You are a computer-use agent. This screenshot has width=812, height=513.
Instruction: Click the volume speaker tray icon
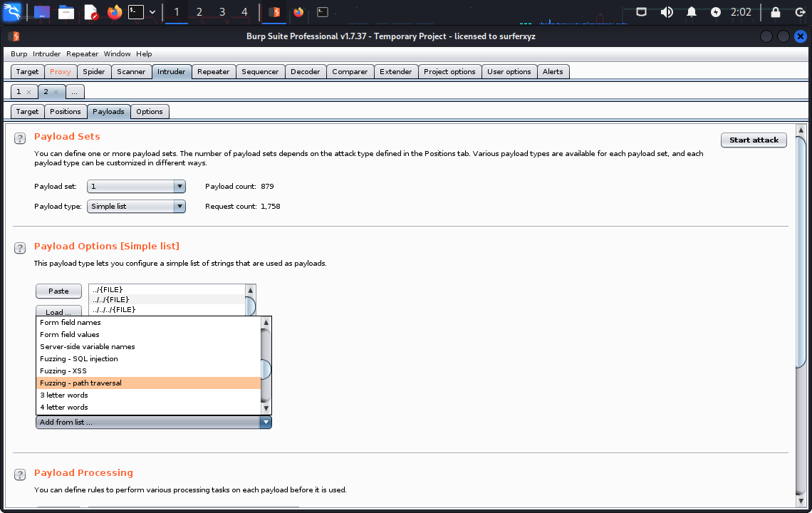pos(667,12)
